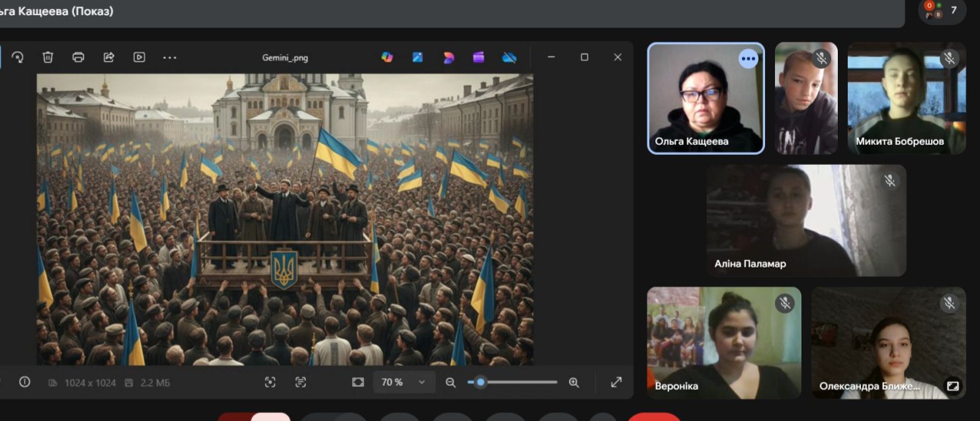Show file info with the info icon
Viewport: 980px width, 421px height.
(x=24, y=382)
